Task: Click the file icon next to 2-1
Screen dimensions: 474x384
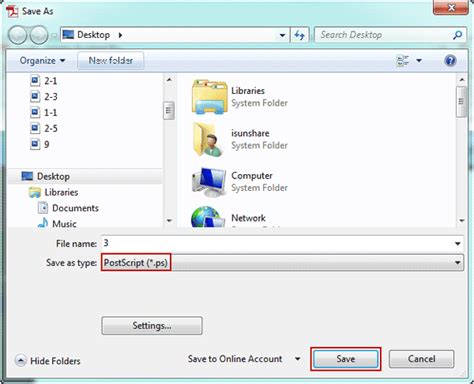Action: click(x=35, y=81)
